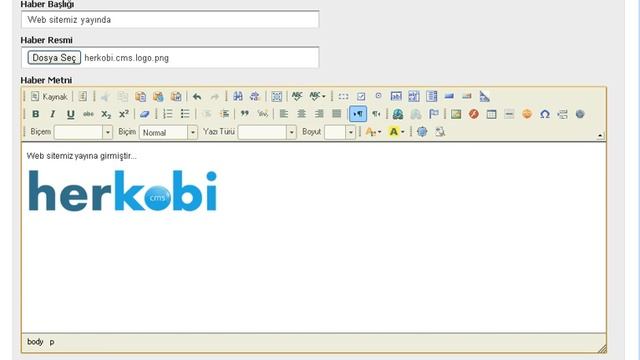The image size is (640, 360).
Task: Insert an image into editor
Action: click(456, 114)
